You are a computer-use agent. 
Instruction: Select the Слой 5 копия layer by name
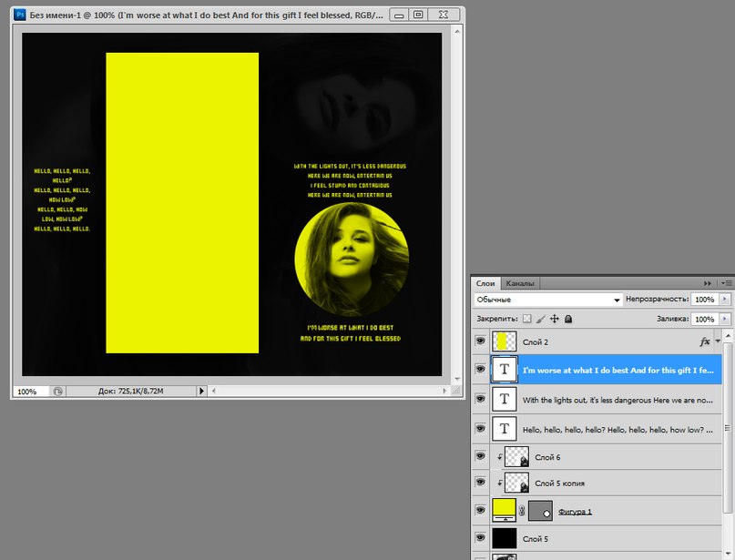560,484
